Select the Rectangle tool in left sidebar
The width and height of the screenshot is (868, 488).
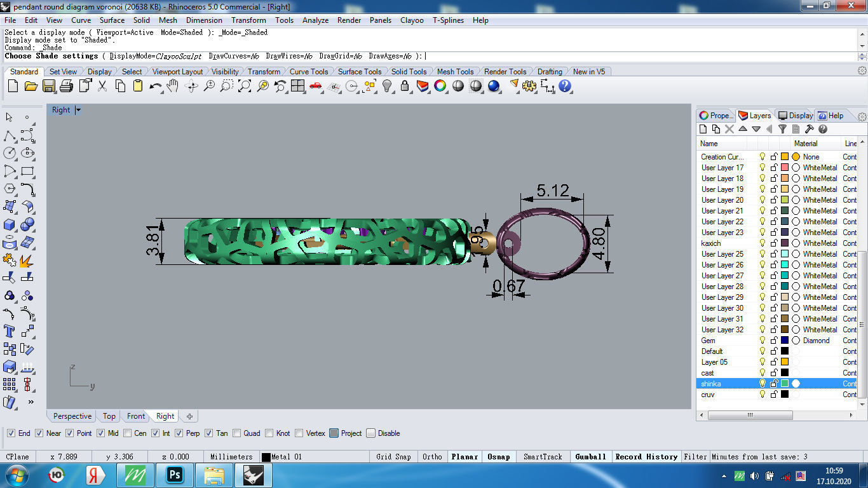[27, 171]
